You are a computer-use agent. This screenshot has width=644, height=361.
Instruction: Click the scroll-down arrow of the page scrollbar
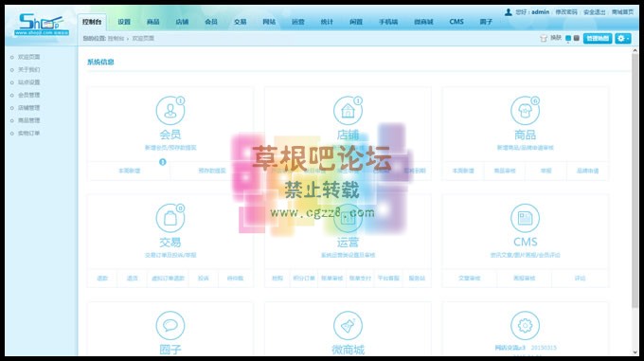pyautogui.click(x=635, y=352)
